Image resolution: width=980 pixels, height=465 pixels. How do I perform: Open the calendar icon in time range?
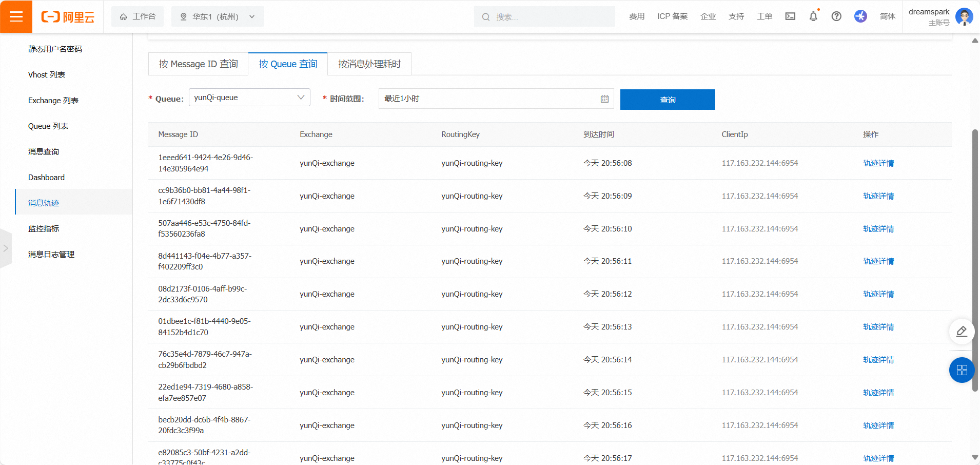point(604,99)
